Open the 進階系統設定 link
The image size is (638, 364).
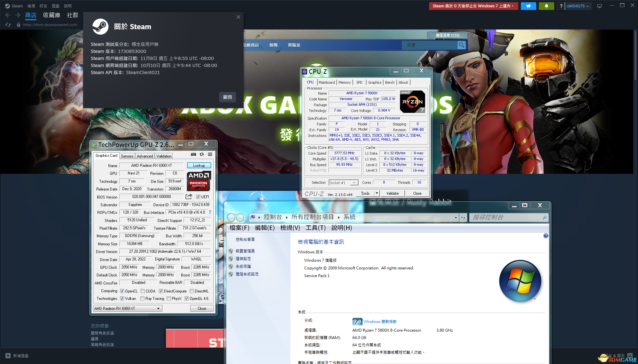(247, 274)
